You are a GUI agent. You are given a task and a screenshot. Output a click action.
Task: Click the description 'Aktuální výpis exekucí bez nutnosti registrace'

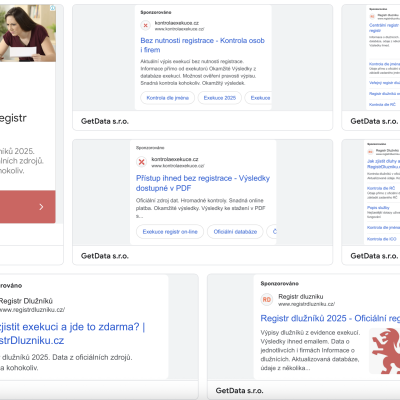[x=198, y=72]
